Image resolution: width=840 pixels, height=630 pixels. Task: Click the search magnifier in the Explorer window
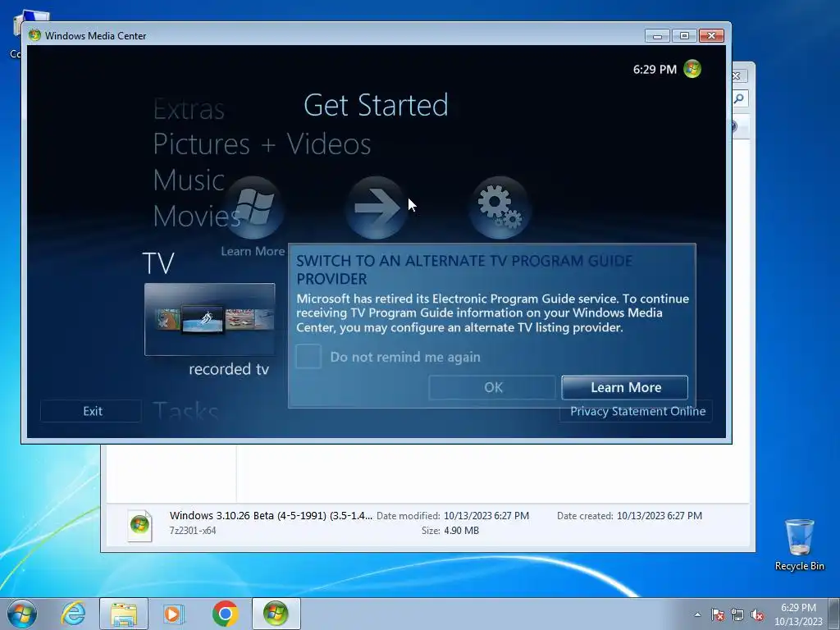(x=739, y=98)
